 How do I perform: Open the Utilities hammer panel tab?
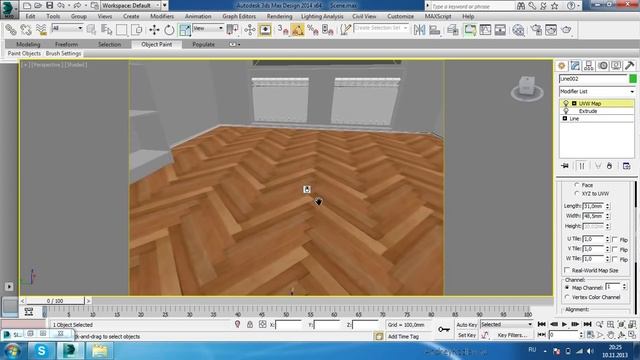point(629,66)
